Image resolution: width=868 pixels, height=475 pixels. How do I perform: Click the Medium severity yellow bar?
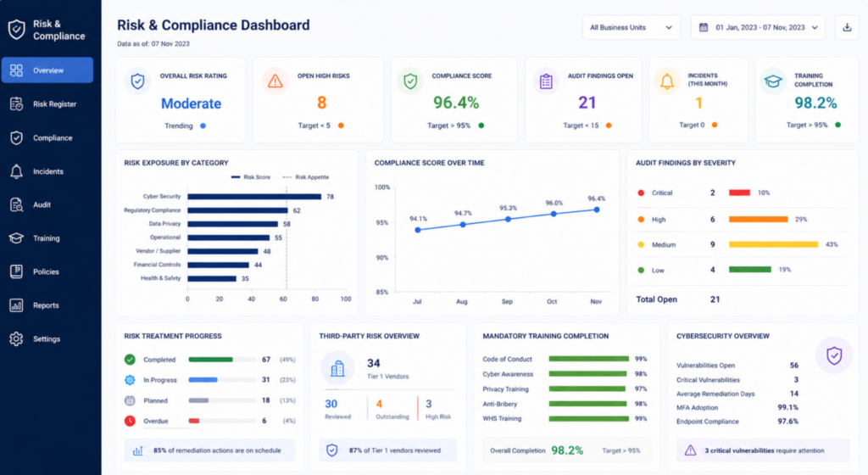(x=773, y=244)
